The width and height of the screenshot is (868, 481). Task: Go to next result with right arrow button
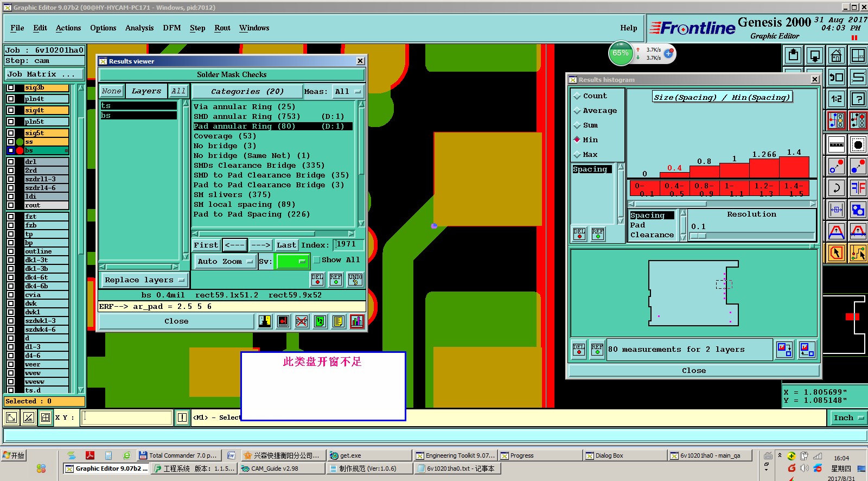(x=260, y=245)
